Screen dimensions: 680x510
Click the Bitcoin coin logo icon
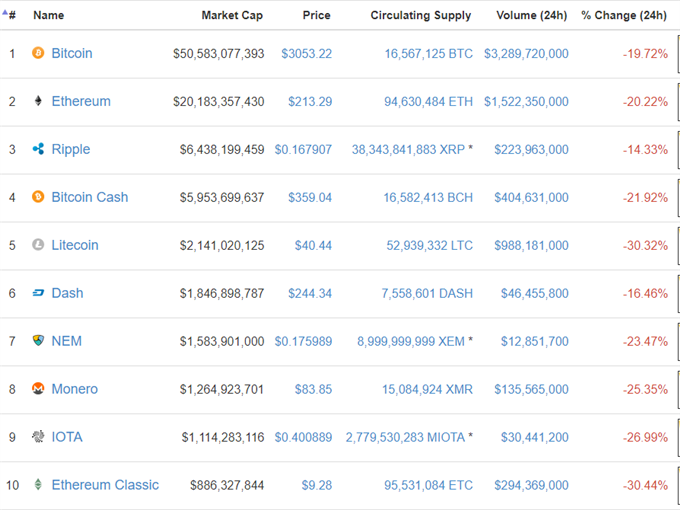click(x=38, y=53)
